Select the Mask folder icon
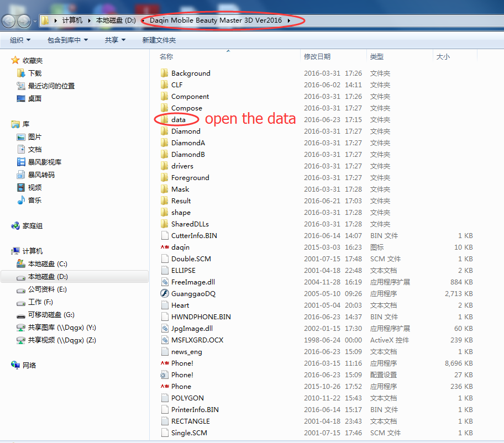This screenshot has height=443, width=504. point(164,189)
